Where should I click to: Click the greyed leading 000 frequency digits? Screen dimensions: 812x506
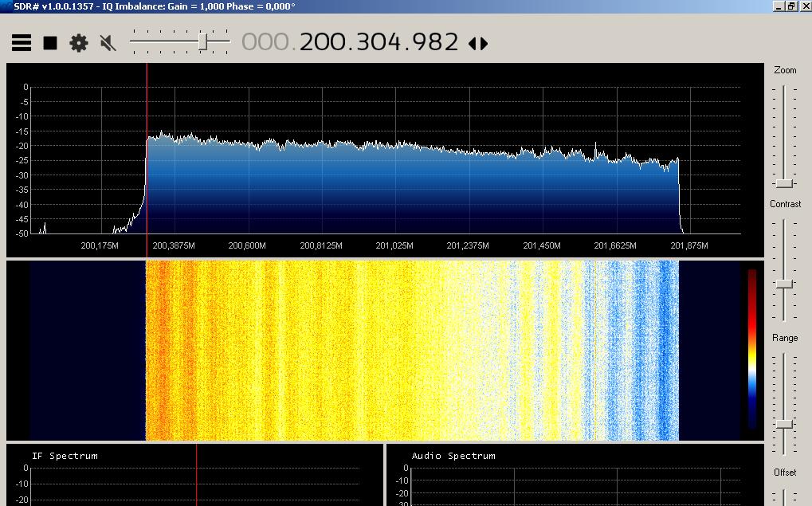(265, 42)
